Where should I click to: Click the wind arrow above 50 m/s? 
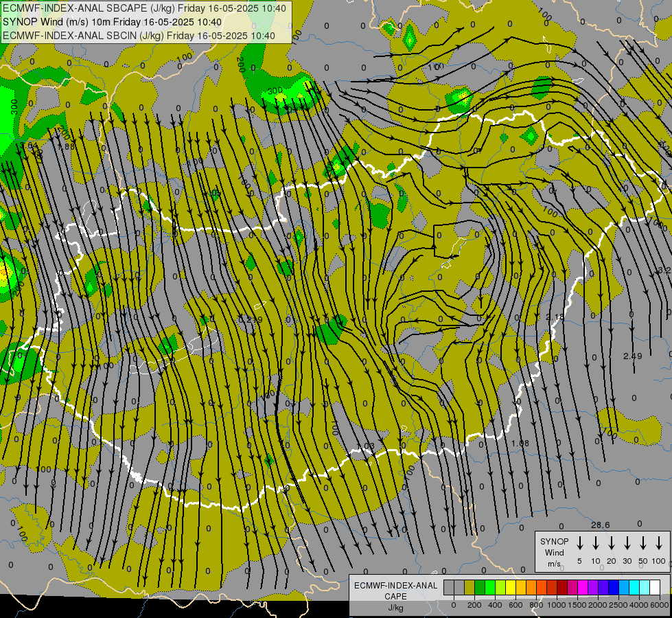(643, 543)
